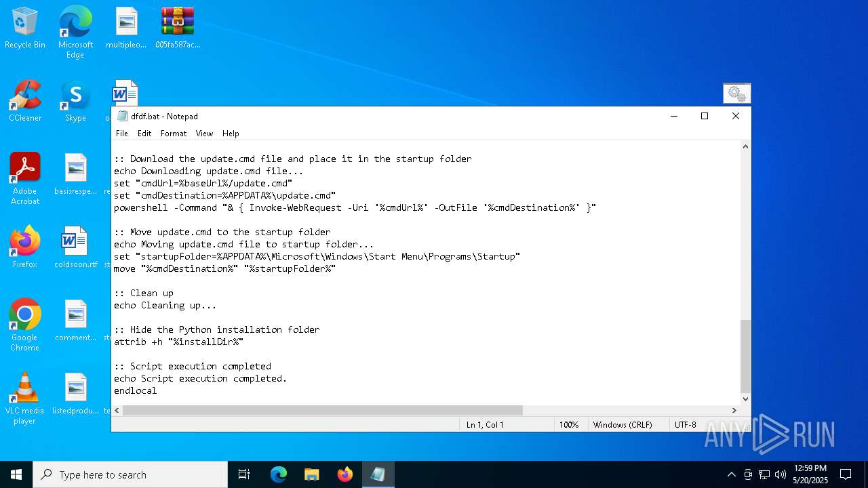Click the ':: Hide the Python installation folder' line
Screen dimensions: 868x488
pyautogui.click(x=216, y=329)
